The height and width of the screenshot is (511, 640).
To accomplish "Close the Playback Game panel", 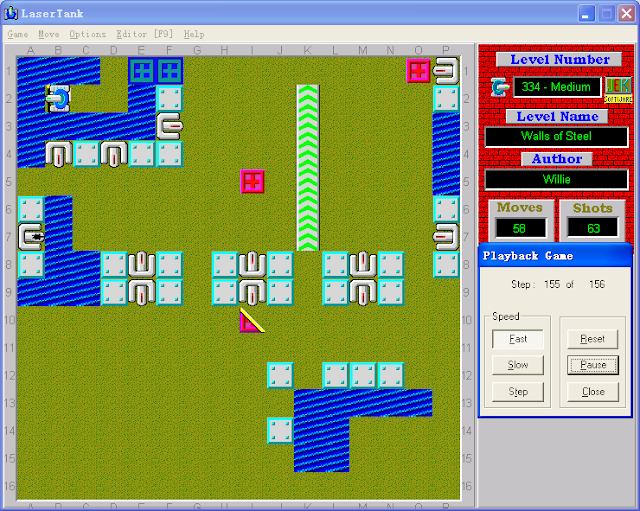I will coord(593,392).
